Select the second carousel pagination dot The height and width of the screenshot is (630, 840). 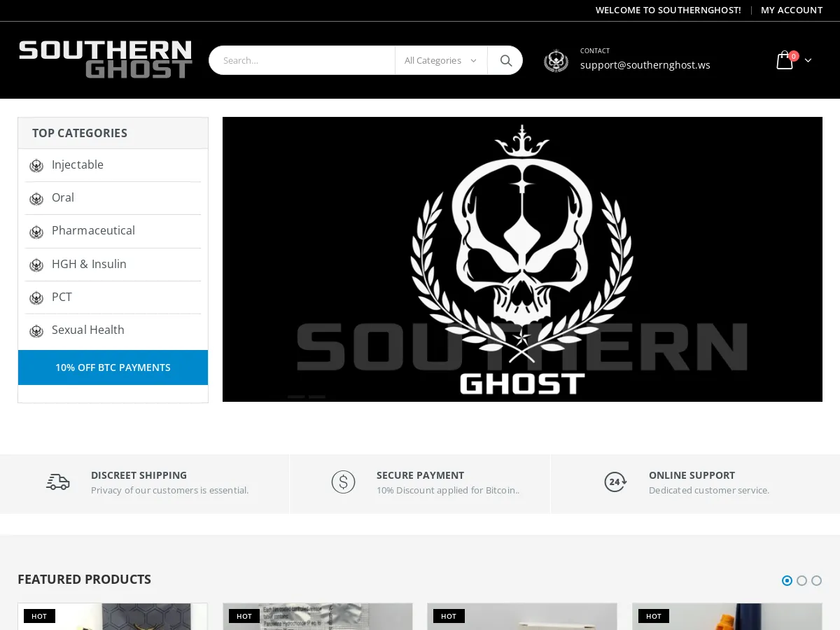pyautogui.click(x=801, y=580)
